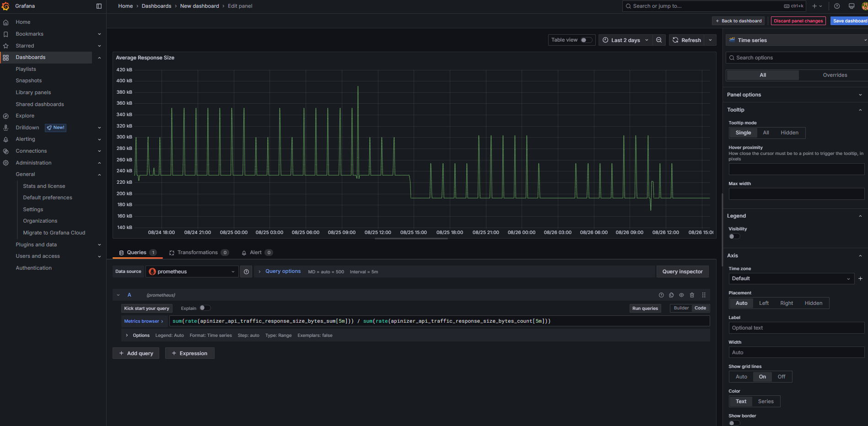Open the Metrics browser

[144, 321]
